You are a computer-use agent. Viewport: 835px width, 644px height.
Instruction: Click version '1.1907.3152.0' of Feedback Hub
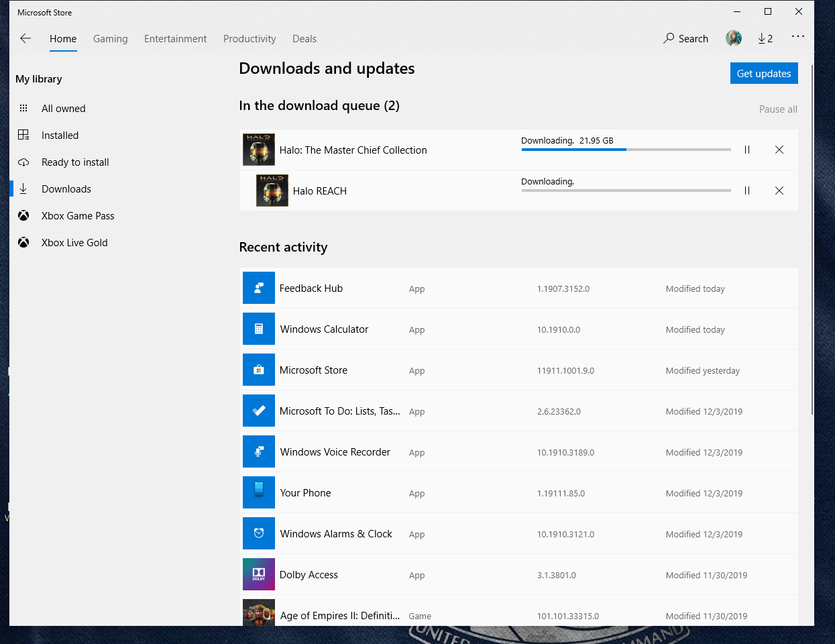coord(563,289)
